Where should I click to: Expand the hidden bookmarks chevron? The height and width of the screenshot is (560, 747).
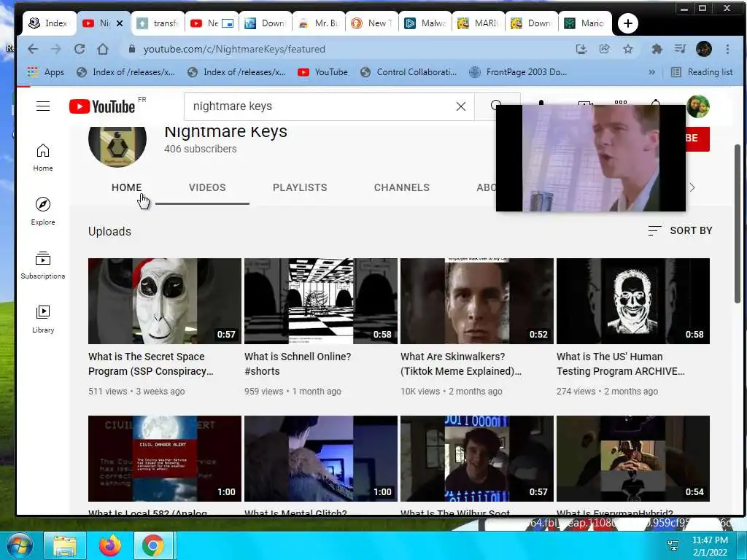pyautogui.click(x=651, y=72)
